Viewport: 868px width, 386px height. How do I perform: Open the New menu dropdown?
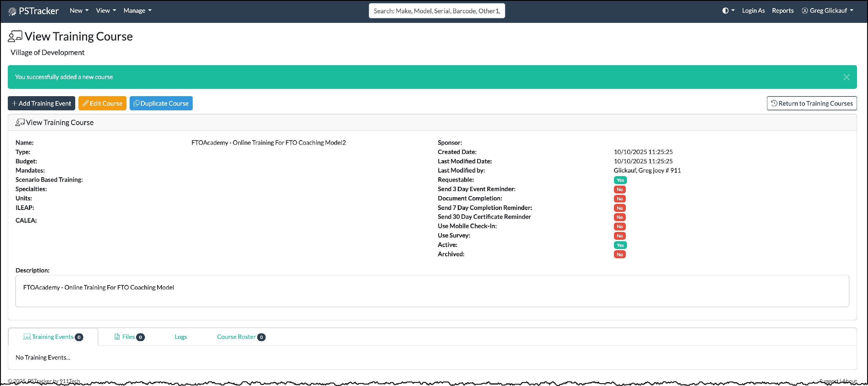79,10
